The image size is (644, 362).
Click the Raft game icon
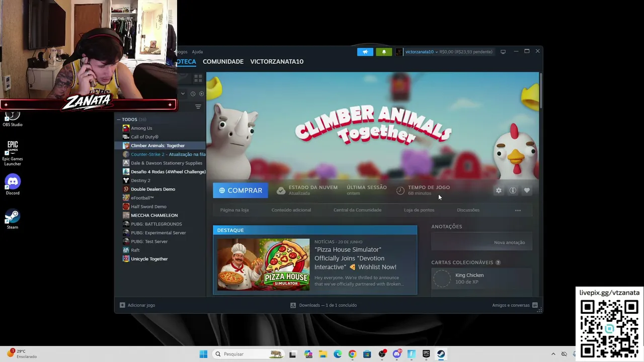[x=126, y=250]
